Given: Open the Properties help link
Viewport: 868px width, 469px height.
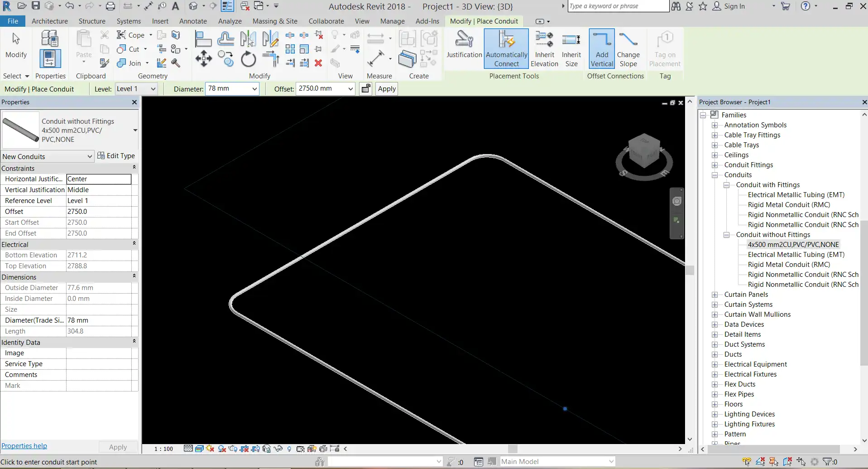Looking at the screenshot, I should (x=24, y=446).
